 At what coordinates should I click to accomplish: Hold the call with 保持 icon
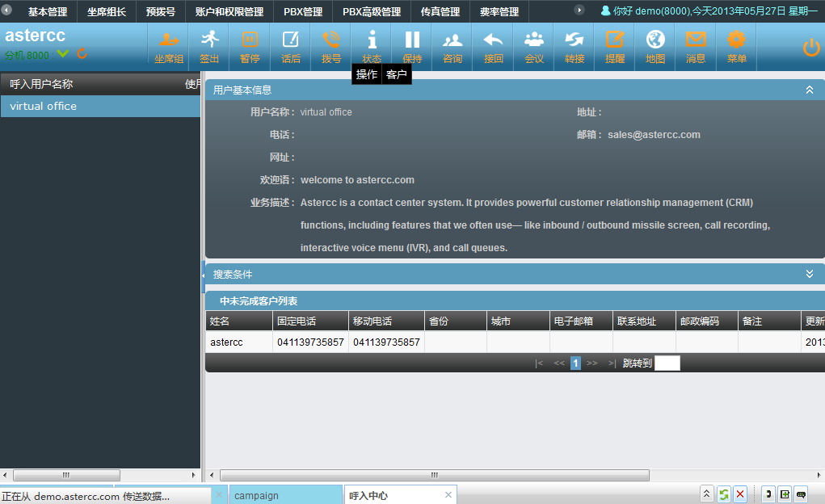412,45
